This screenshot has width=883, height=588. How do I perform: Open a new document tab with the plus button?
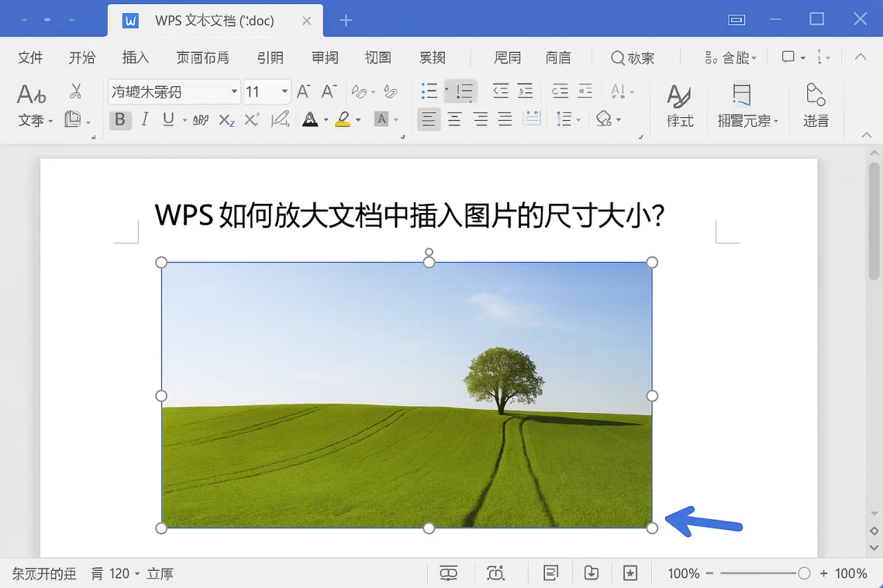pyautogui.click(x=345, y=21)
